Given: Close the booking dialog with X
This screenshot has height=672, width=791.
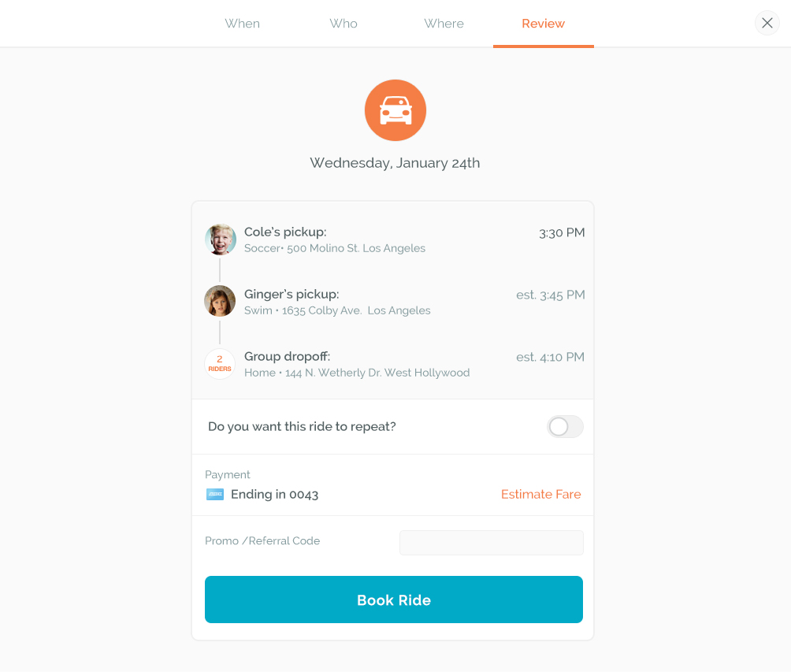Looking at the screenshot, I should (767, 23).
